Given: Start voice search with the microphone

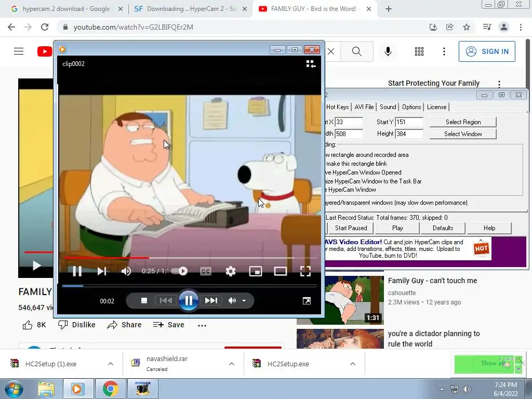Looking at the screenshot, I should (388, 51).
